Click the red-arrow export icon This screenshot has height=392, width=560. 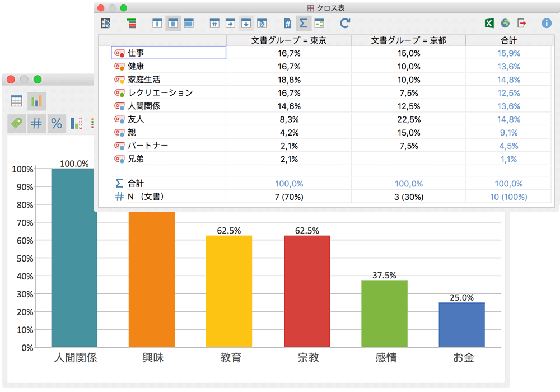click(522, 24)
